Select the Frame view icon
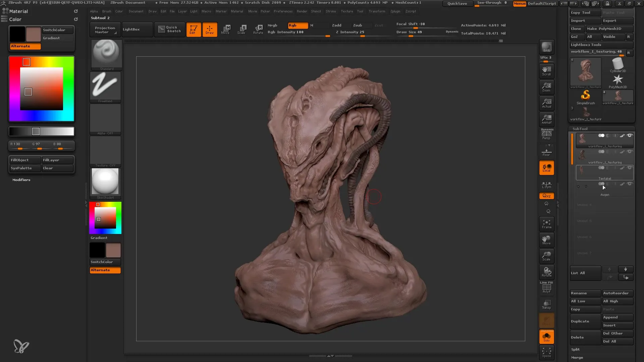The image size is (644, 362). [x=547, y=224]
